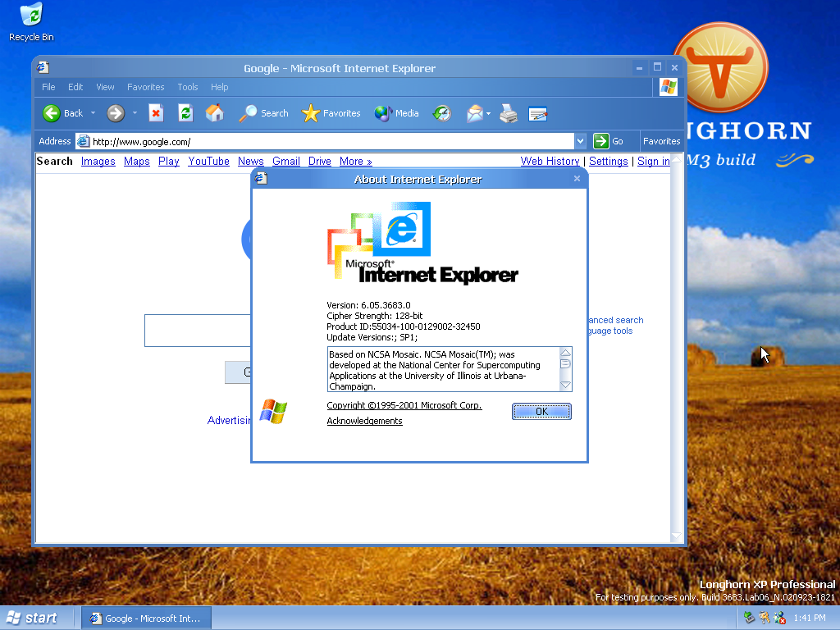The height and width of the screenshot is (630, 840).
Task: Click the IE icon in About dialog title
Action: pos(261,178)
